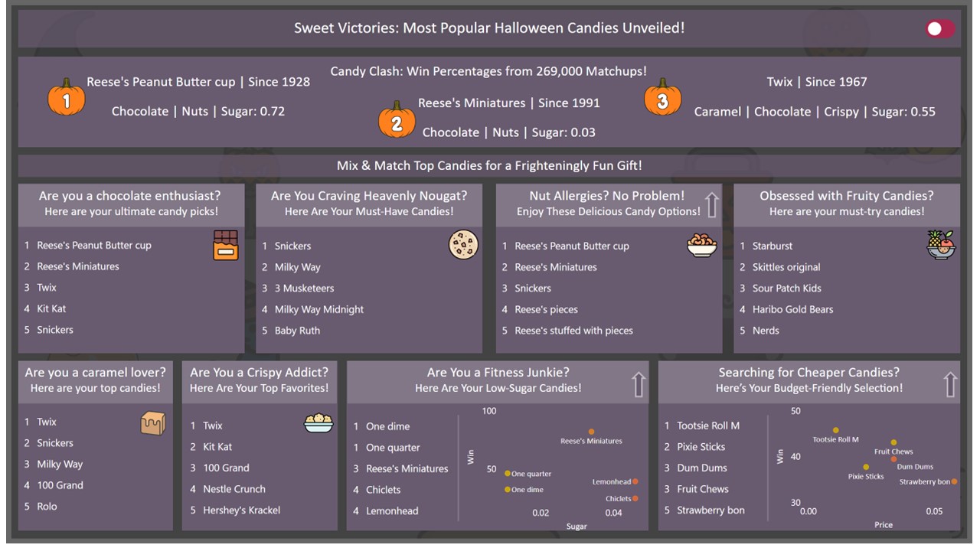Click the up arrow on Cheaper Candies card
980x551 pixels.
click(x=950, y=384)
